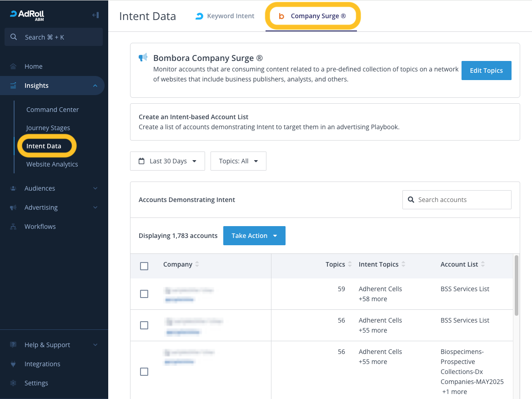Click the AdRoll ABM logo

[27, 15]
